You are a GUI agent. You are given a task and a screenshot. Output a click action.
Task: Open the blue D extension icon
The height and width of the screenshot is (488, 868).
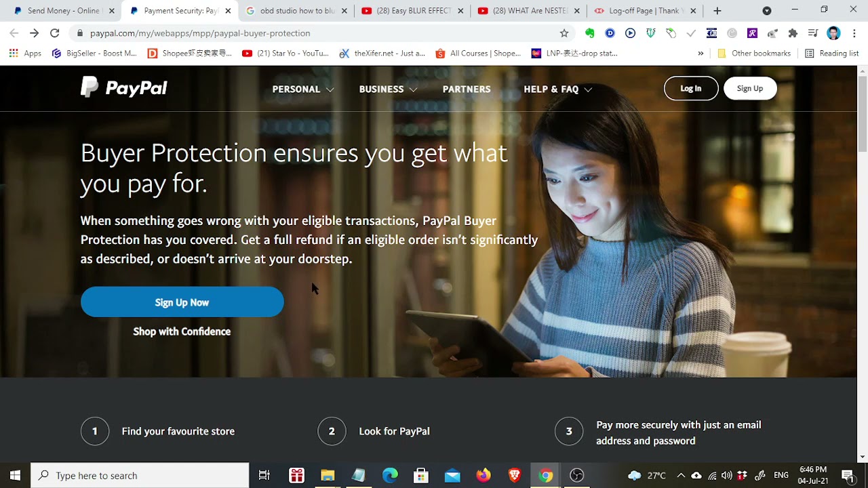pos(610,33)
